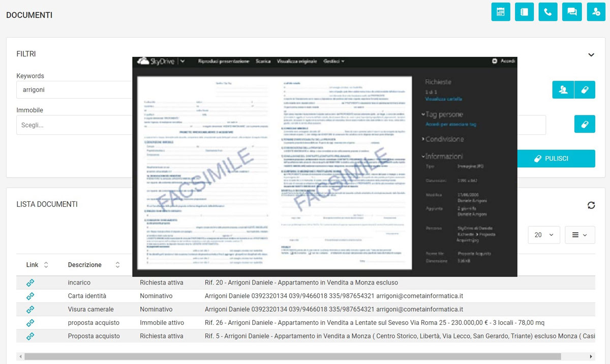Clear the Immobile field using its eraser icon
Image resolution: width=610 pixels, height=364 pixels.
[585, 125]
